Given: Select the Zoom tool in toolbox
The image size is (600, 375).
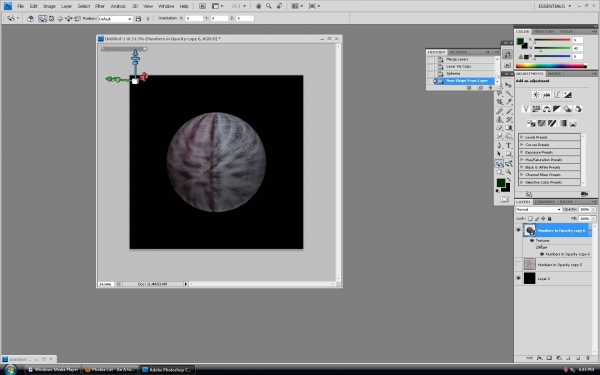Looking at the screenshot, I should tap(509, 172).
